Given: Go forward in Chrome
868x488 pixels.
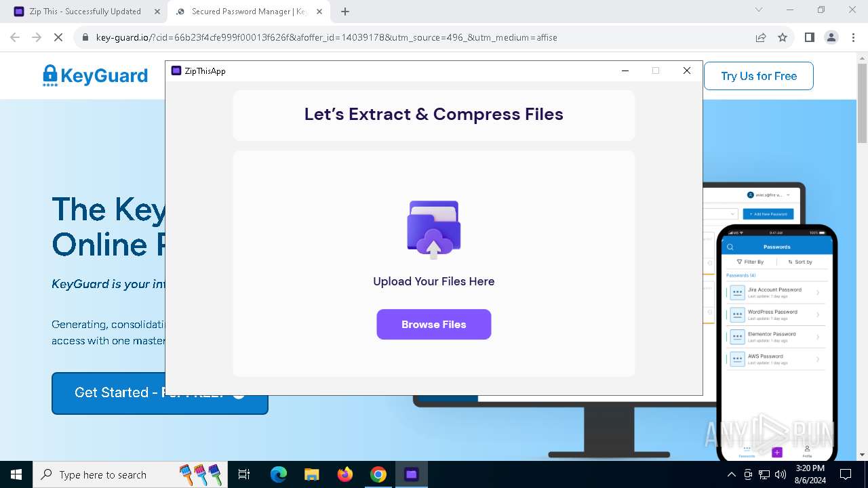Looking at the screenshot, I should click(37, 37).
